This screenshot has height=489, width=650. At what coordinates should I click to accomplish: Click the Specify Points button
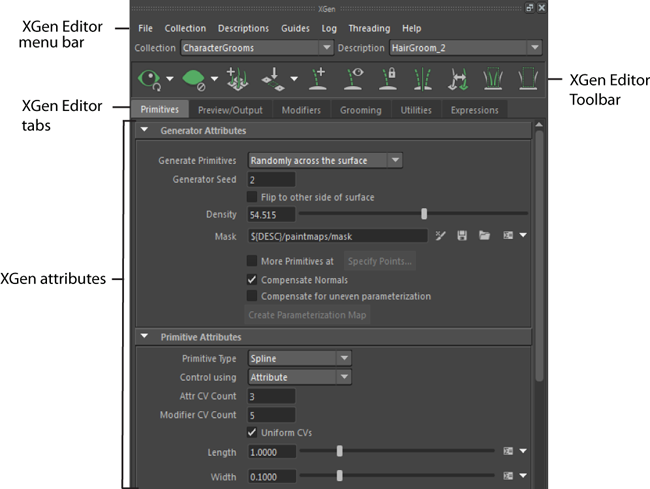pos(380,261)
